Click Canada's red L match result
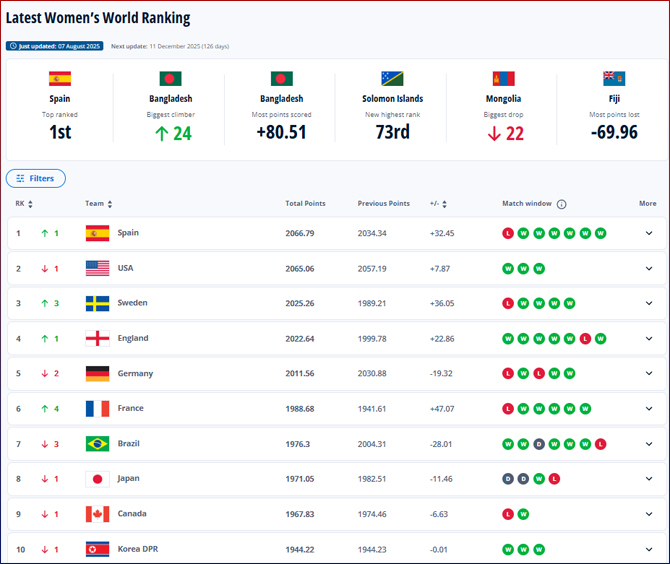Image resolution: width=670 pixels, height=564 pixels. 508,514
